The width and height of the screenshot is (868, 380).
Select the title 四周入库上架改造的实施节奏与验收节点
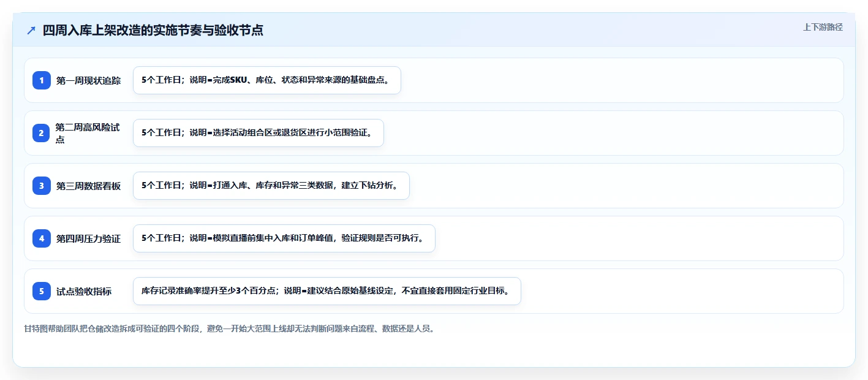coord(153,30)
